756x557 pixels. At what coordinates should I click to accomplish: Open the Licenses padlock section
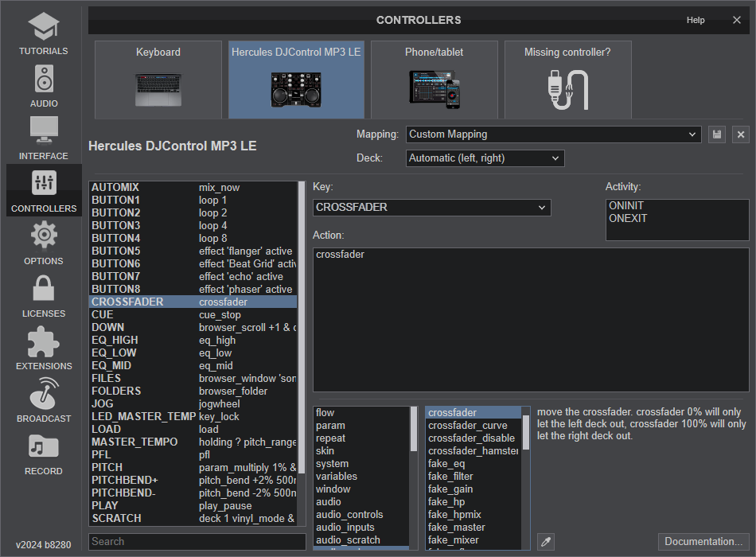point(44,296)
